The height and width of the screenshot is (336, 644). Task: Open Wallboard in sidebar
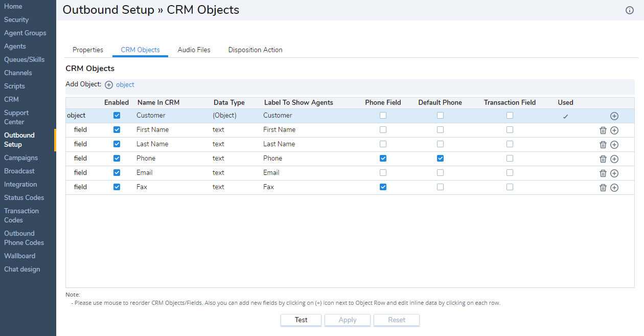coord(19,256)
